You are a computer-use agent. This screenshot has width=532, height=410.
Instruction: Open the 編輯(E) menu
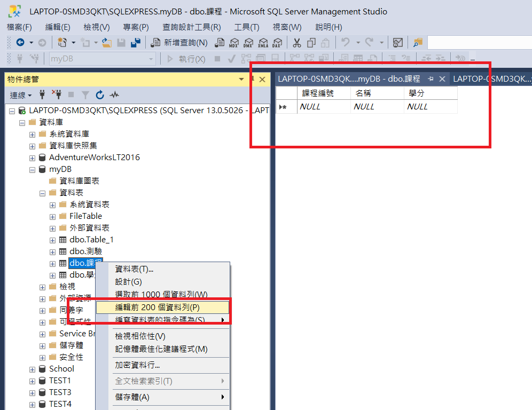(58, 27)
